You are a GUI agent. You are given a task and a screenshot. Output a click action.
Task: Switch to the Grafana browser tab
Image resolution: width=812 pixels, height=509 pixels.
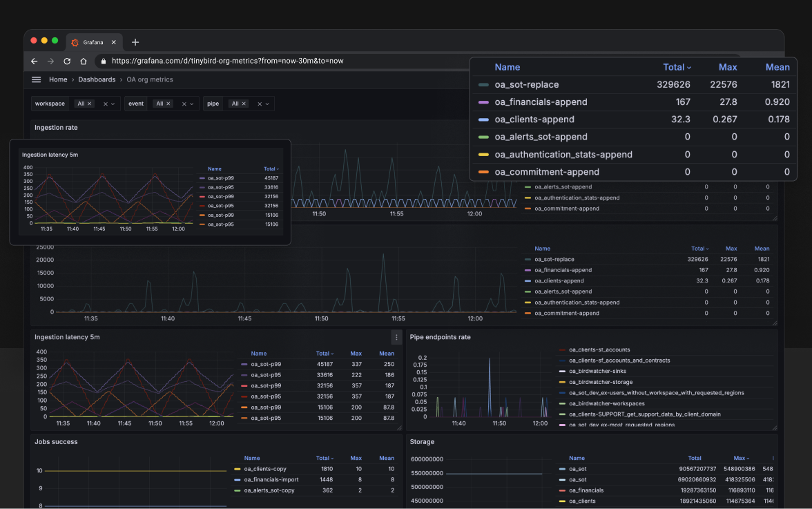point(93,42)
